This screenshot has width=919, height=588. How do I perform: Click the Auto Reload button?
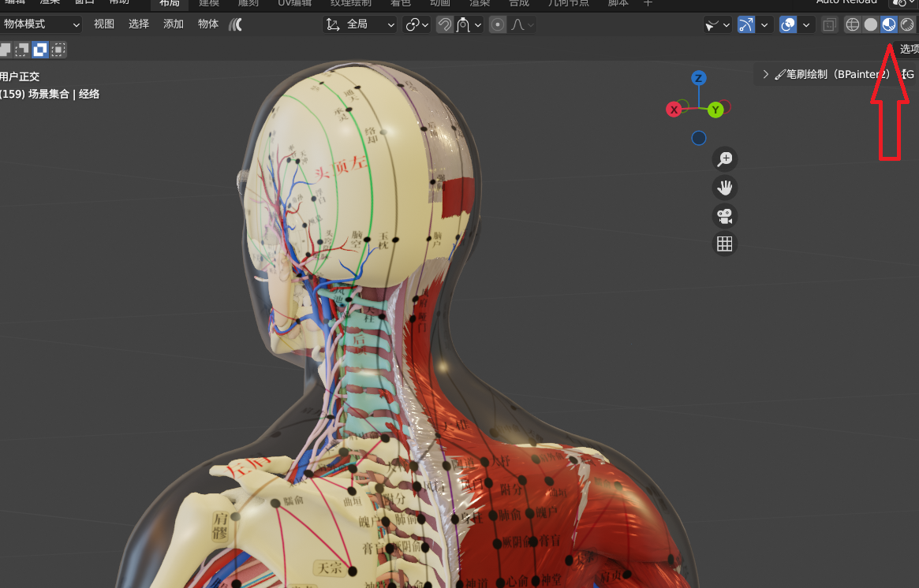[x=847, y=2]
